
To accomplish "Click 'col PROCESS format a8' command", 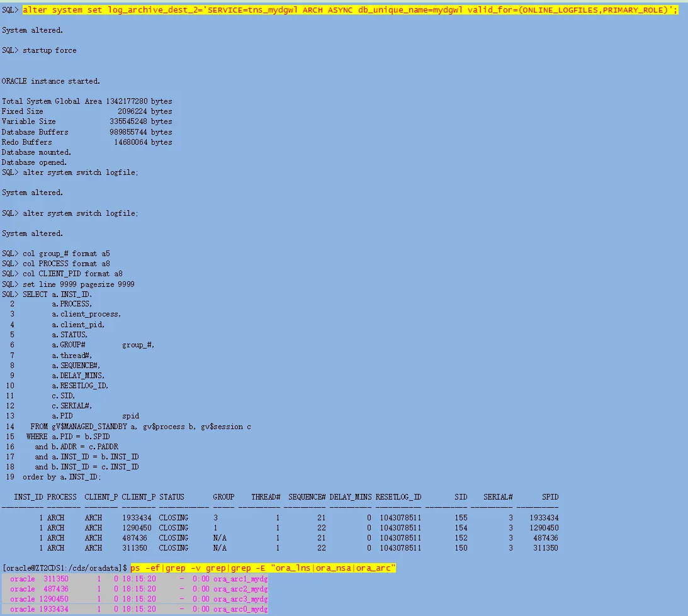I will (x=66, y=264).
